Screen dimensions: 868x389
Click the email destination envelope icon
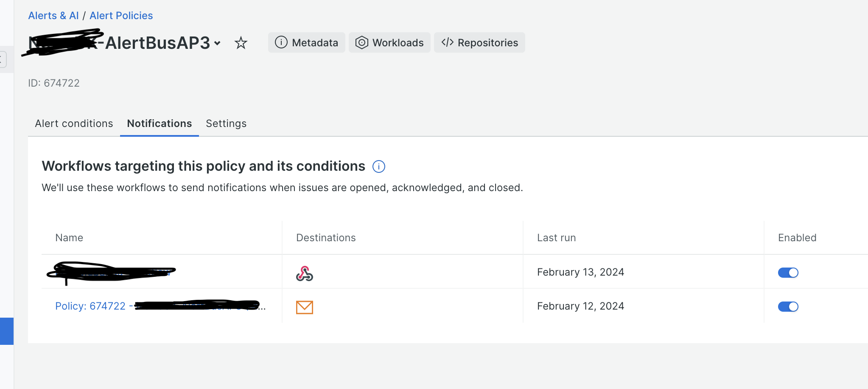click(x=304, y=307)
